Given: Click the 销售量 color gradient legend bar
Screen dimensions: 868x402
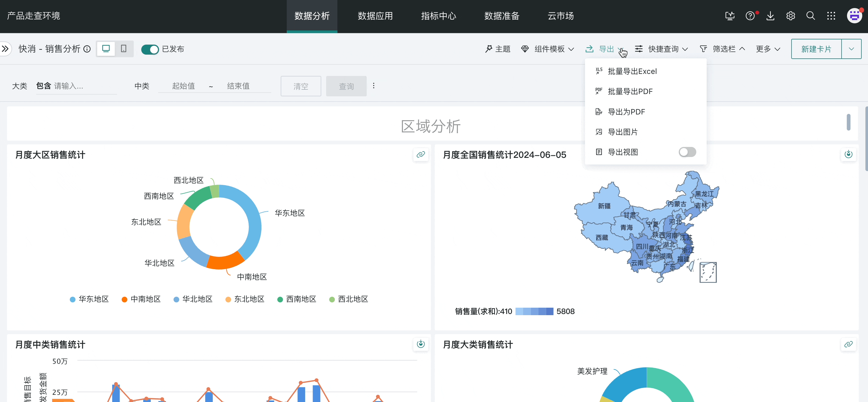Looking at the screenshot, I should tap(534, 311).
